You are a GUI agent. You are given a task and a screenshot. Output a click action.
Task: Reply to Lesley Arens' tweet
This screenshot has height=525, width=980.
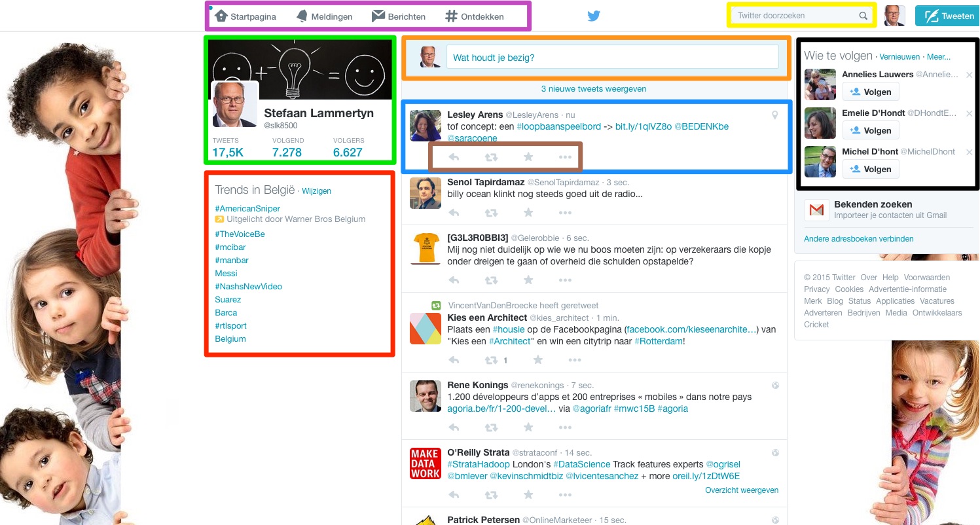pyautogui.click(x=454, y=156)
